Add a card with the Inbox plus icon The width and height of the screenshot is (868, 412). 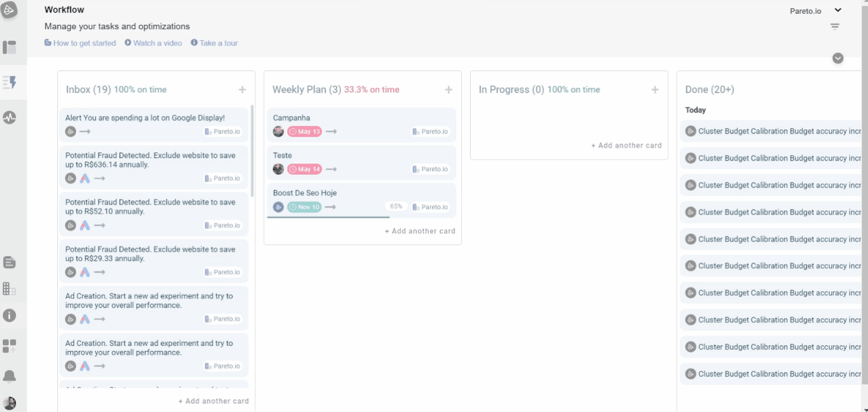[x=242, y=90]
